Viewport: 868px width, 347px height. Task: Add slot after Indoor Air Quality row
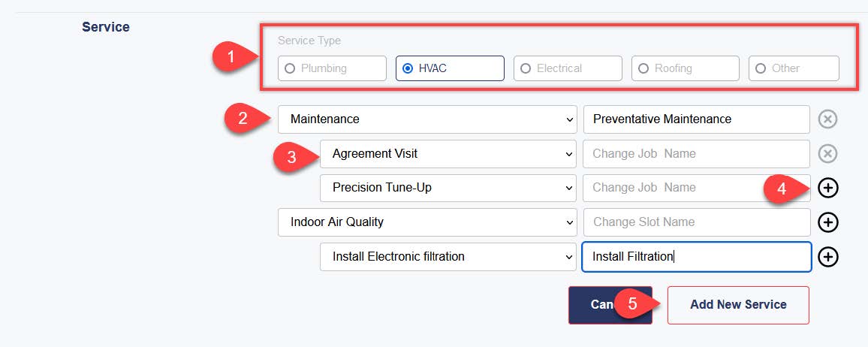click(x=827, y=222)
